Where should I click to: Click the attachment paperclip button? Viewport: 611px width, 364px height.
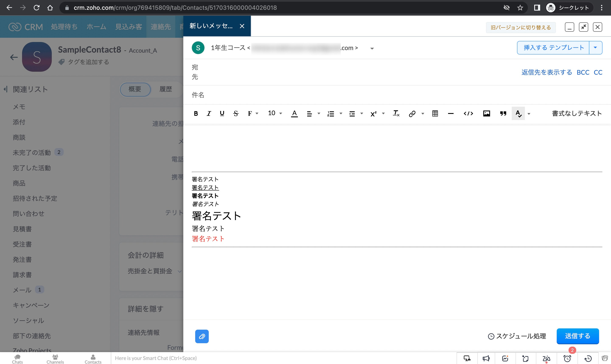click(202, 336)
